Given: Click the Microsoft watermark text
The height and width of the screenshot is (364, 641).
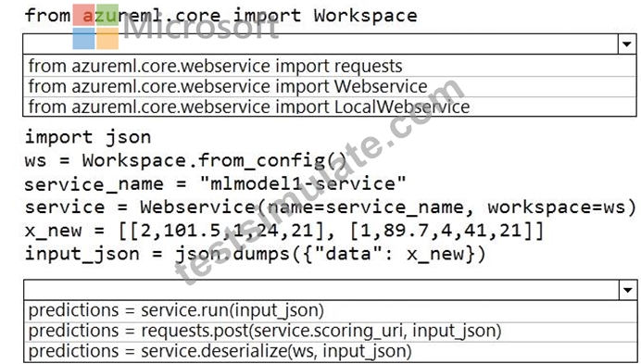Looking at the screenshot, I should [x=201, y=28].
